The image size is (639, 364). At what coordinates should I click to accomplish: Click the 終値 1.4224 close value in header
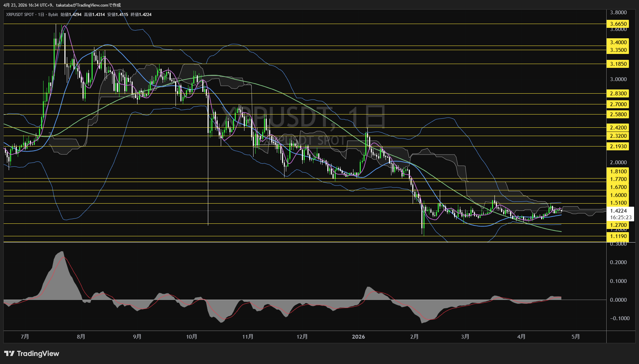(x=141, y=15)
